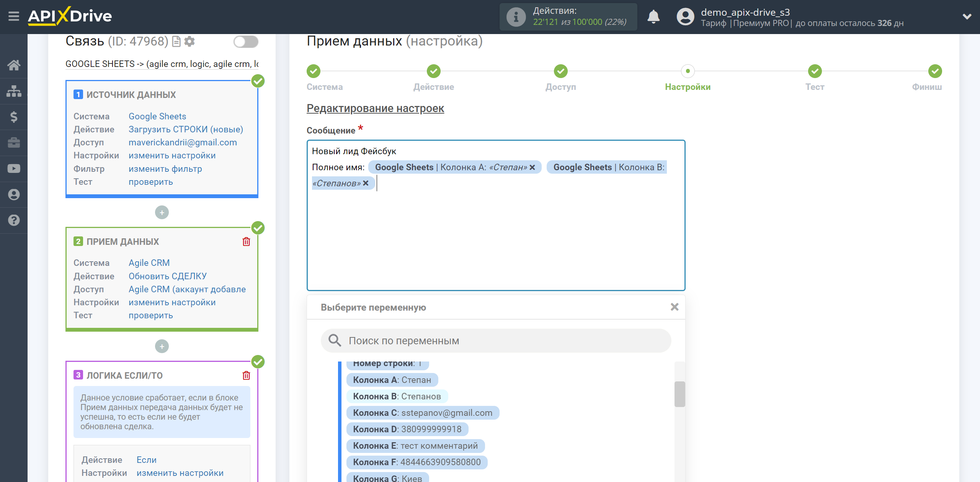Open connection settings gear icon
980x482 pixels.
(x=189, y=41)
